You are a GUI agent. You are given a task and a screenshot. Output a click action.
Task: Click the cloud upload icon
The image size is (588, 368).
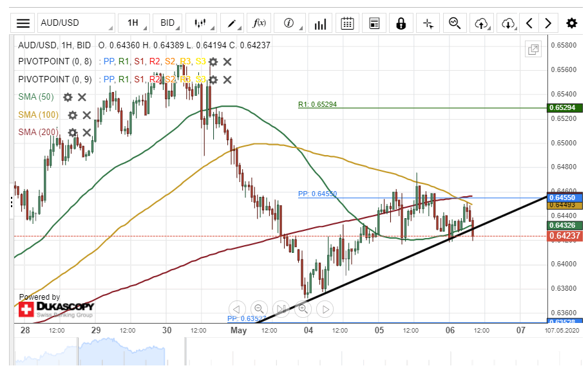482,23
